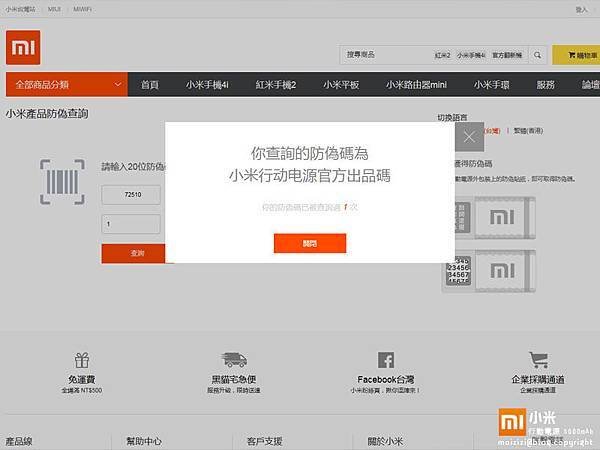Viewport: 600px width, 450px height.
Task: Open the 企業採購通道 link
Action: click(538, 380)
